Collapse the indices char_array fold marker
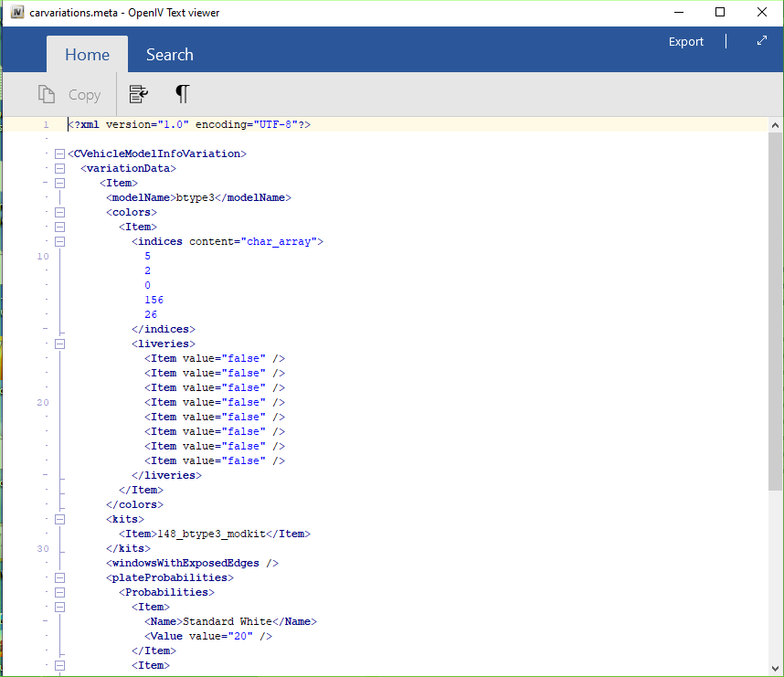This screenshot has height=677, width=784. pos(59,241)
